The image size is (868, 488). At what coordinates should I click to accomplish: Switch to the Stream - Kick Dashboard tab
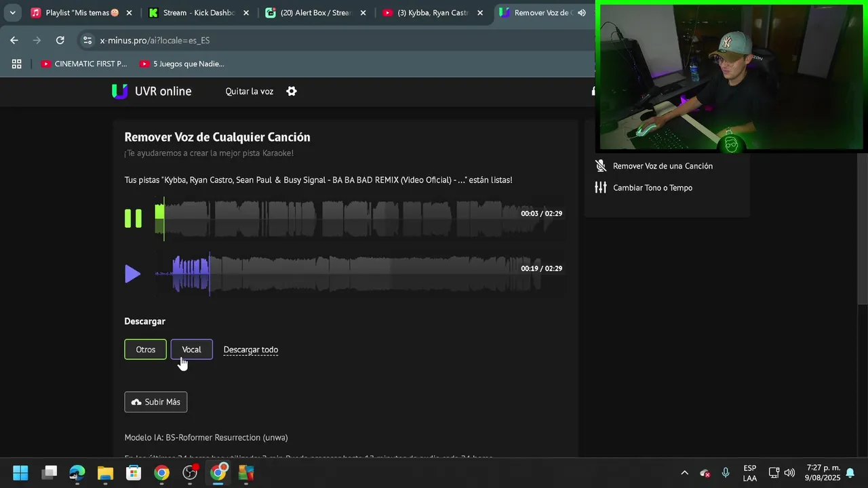coord(199,13)
